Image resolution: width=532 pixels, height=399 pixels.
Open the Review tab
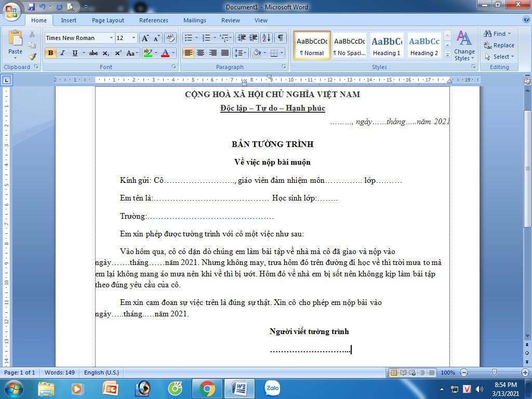pos(231,20)
